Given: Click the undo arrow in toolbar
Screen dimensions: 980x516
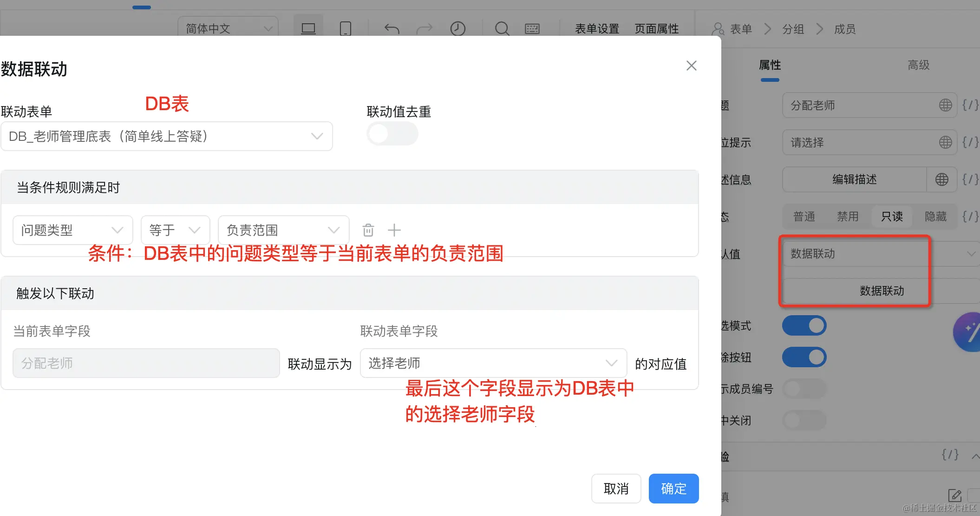Looking at the screenshot, I should click(x=392, y=29).
